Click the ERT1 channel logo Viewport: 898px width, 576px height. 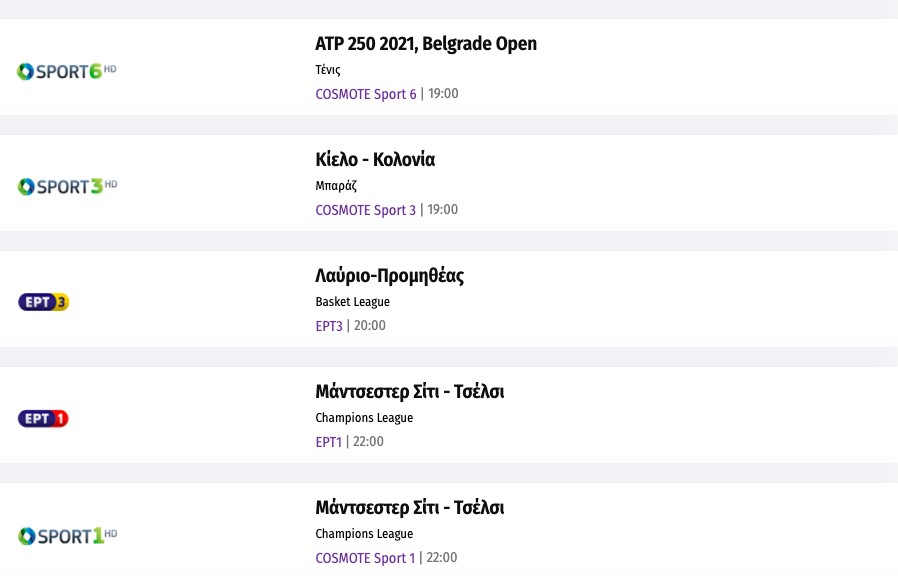44,418
